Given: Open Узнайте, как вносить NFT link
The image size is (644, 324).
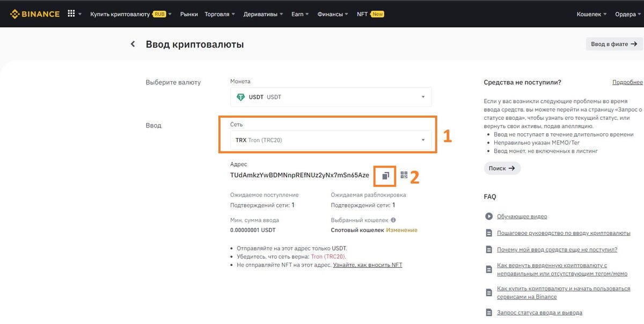Looking at the screenshot, I should point(368,265).
